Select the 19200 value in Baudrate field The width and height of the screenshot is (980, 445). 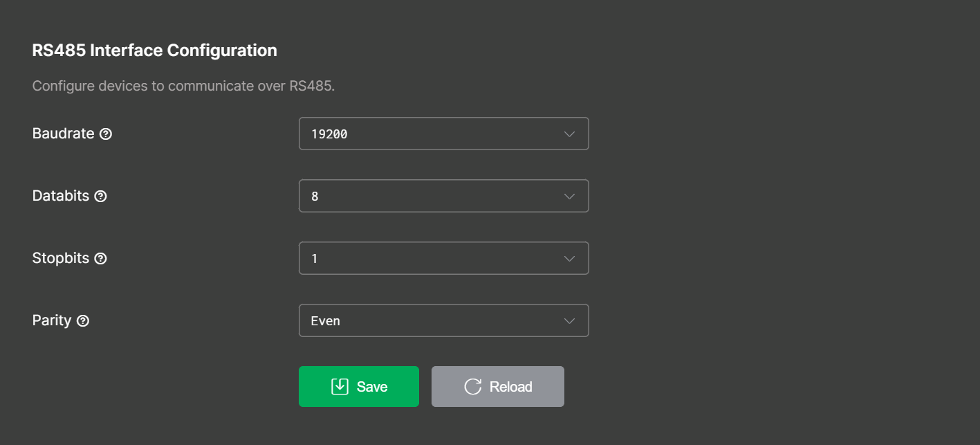pos(329,134)
